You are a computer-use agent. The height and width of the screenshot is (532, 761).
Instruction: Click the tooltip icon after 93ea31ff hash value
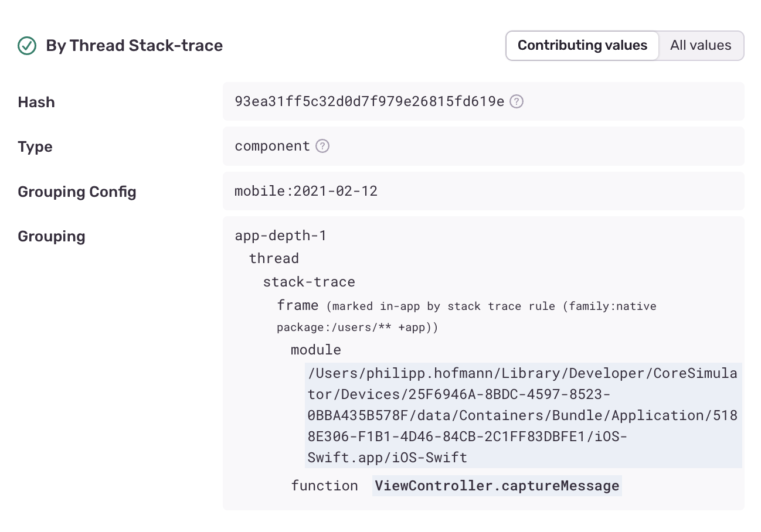pos(516,101)
